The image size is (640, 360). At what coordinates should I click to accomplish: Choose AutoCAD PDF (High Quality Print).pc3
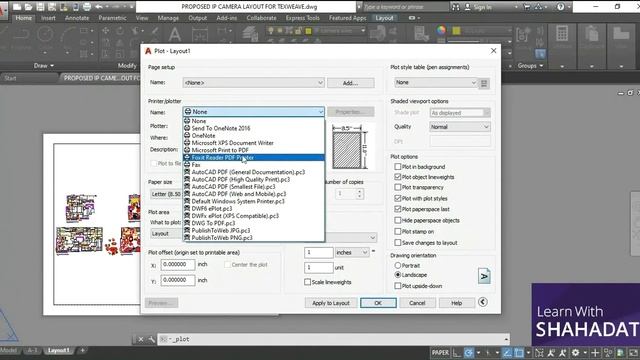(253, 180)
